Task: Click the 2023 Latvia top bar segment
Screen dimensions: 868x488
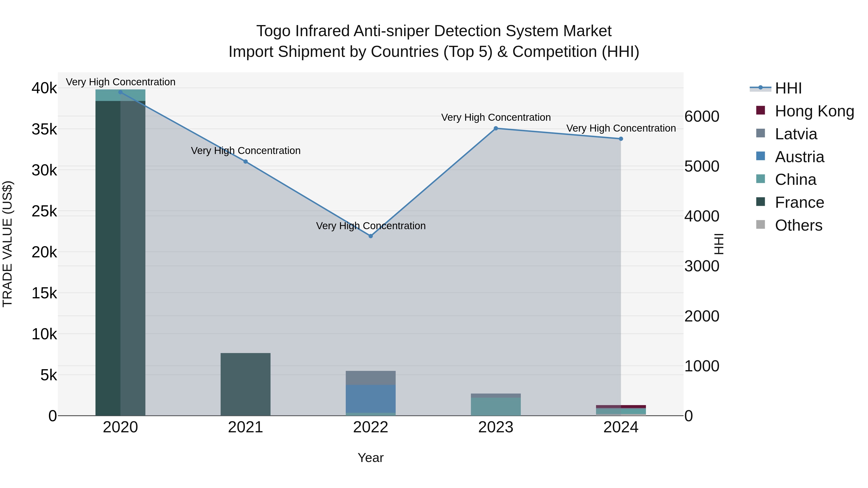Action: [x=496, y=395]
